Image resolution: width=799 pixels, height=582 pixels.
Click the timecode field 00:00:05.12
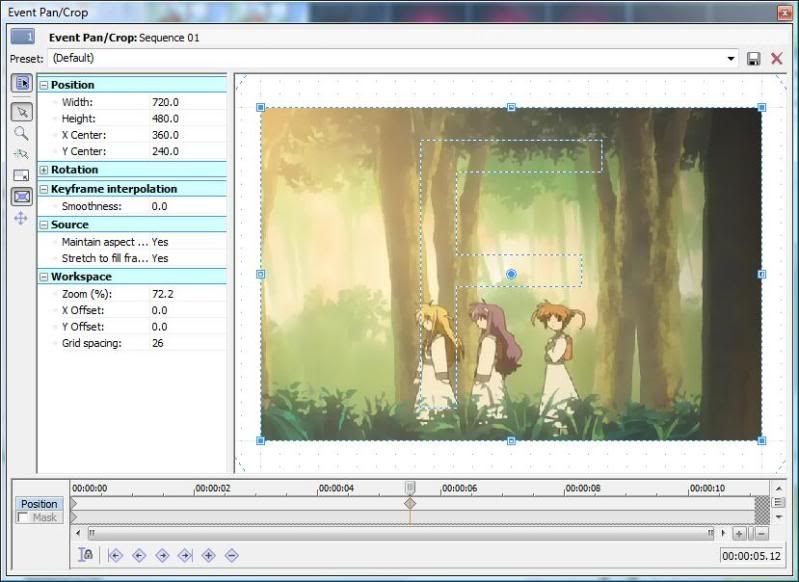click(x=751, y=556)
